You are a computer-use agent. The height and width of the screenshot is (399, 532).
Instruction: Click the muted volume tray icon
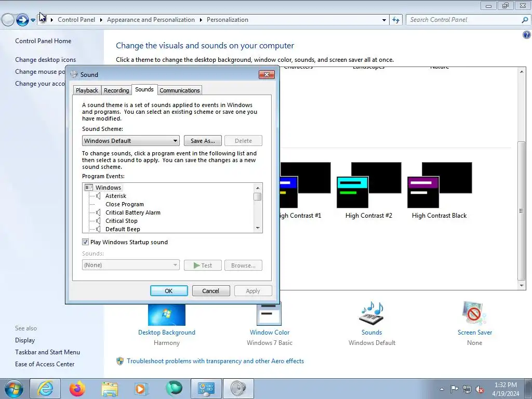click(480, 390)
